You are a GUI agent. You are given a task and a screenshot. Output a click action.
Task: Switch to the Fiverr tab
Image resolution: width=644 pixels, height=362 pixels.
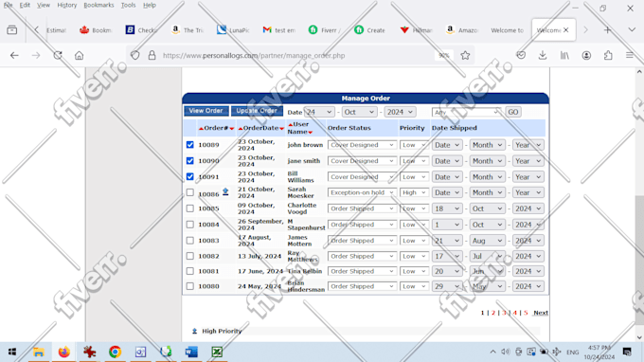click(325, 30)
